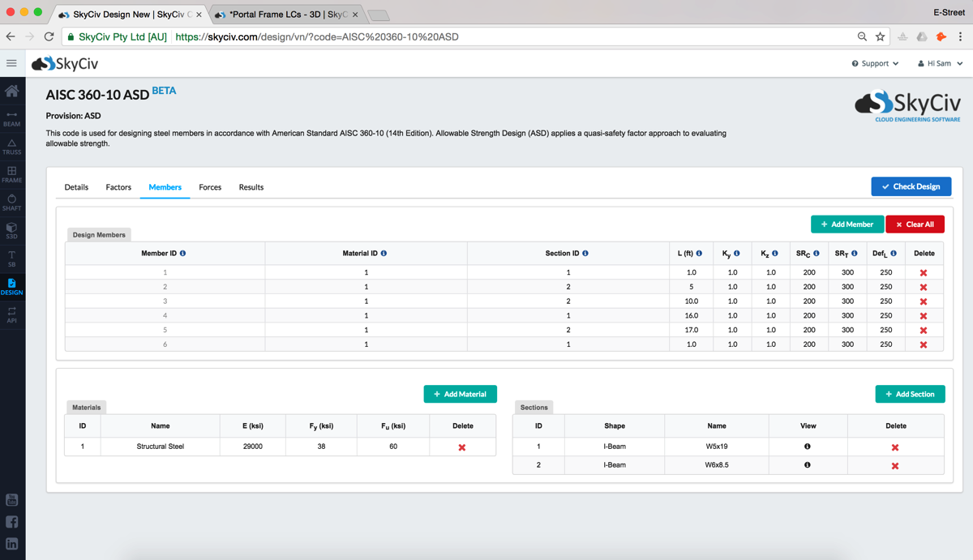Select the Members tab
The width and height of the screenshot is (973, 560).
pos(165,187)
